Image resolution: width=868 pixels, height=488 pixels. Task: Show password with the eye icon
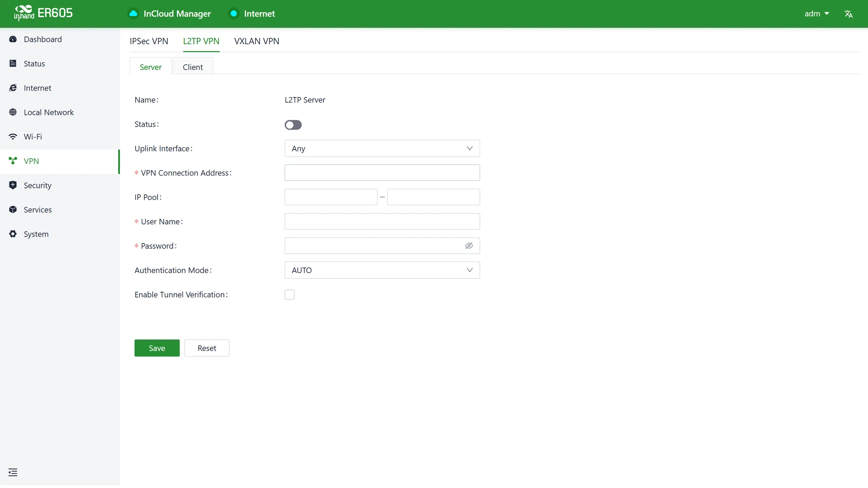[x=469, y=246]
